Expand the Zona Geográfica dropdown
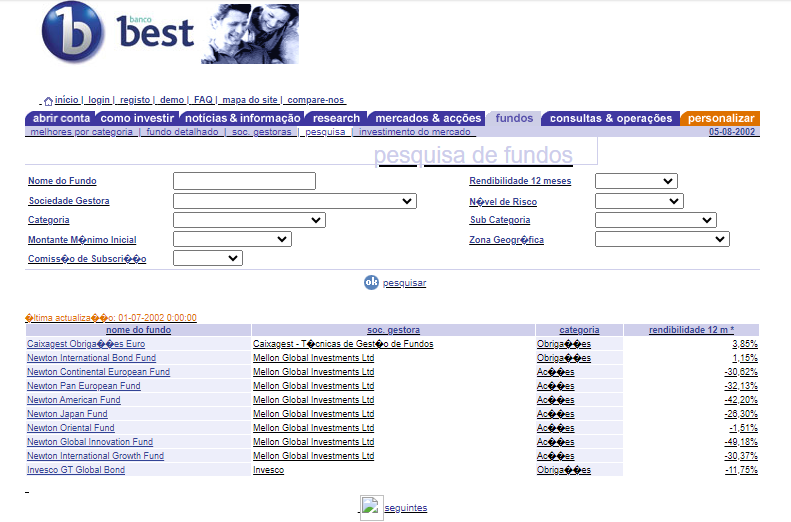 (x=662, y=239)
